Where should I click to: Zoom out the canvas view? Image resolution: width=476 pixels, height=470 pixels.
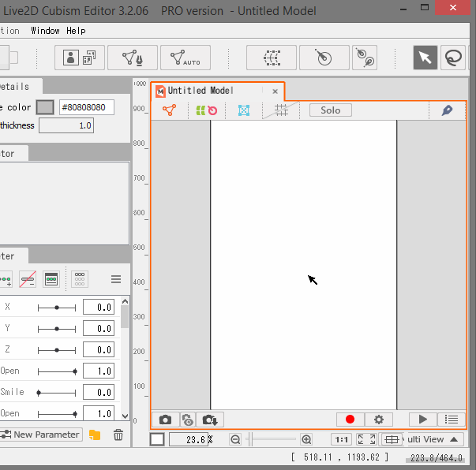[235, 439]
